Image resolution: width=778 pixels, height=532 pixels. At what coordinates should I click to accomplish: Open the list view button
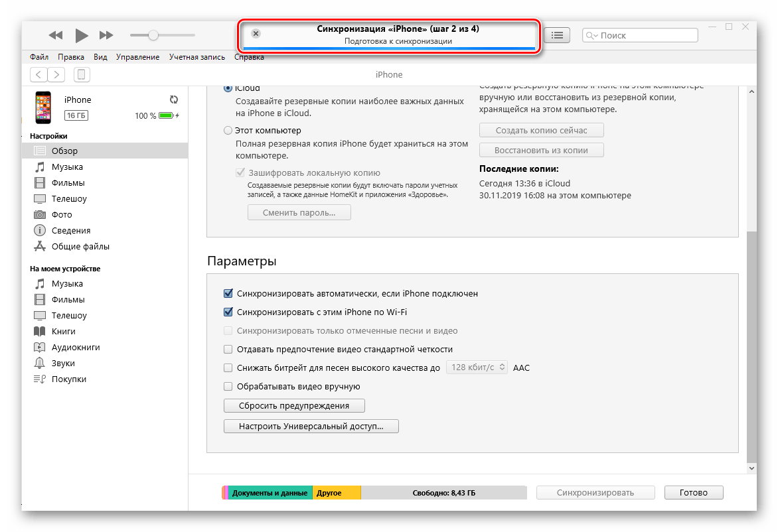click(557, 35)
